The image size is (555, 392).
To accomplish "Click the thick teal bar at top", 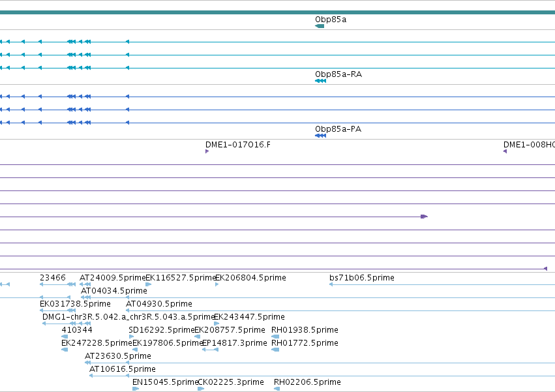I will 278,12.
